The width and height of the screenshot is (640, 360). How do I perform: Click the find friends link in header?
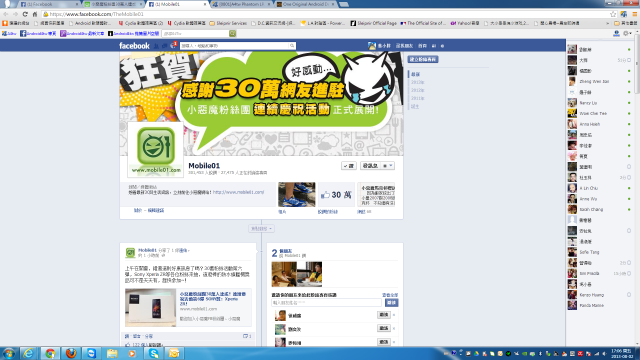(x=404, y=46)
